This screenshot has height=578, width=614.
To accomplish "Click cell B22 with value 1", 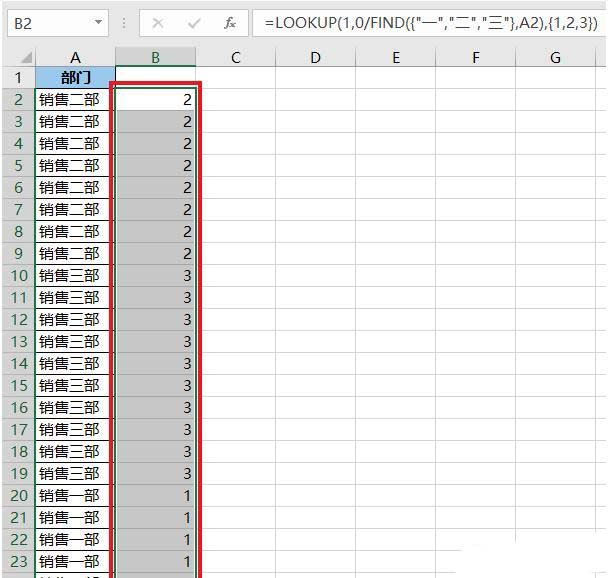I will (155, 540).
